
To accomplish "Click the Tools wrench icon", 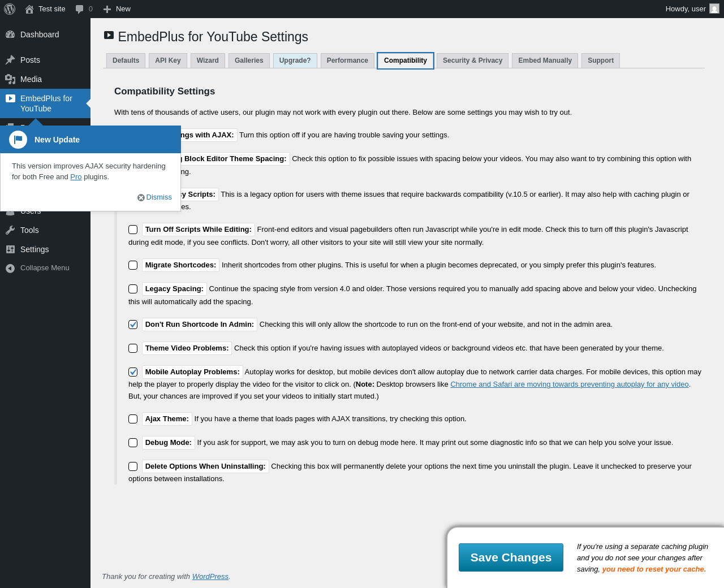I will point(10,230).
